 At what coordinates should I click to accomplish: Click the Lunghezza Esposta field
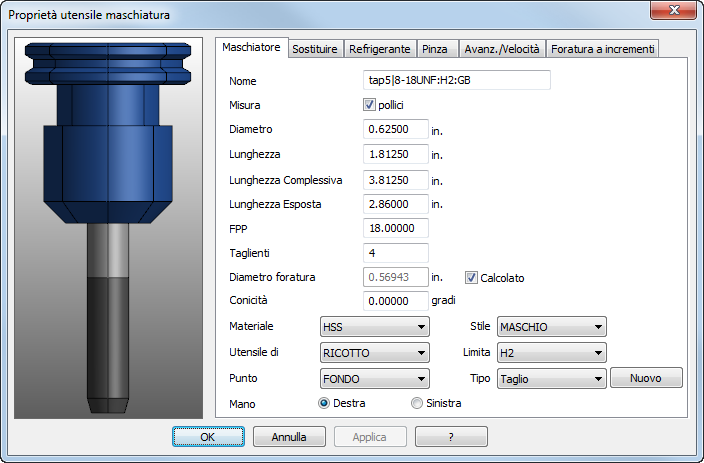point(396,204)
